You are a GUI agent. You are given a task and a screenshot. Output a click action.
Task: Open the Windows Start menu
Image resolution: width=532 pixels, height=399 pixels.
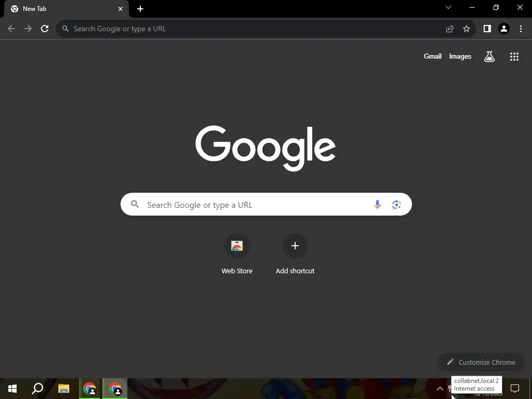(12, 389)
